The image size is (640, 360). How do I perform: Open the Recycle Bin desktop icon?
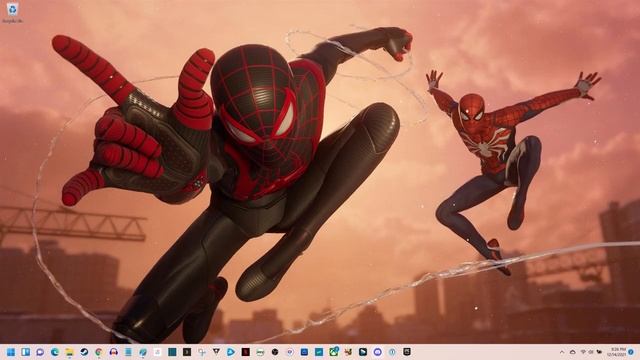(12, 12)
